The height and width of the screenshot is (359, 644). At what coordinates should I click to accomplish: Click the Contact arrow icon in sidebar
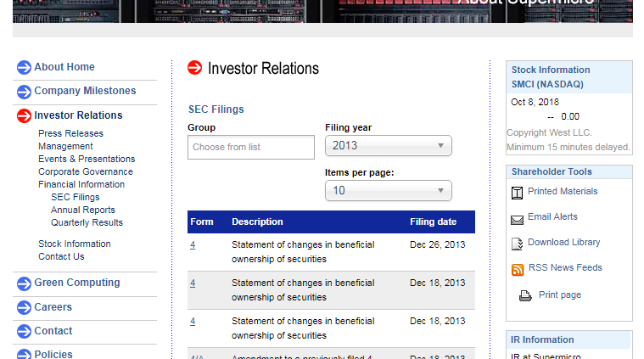click(x=24, y=332)
